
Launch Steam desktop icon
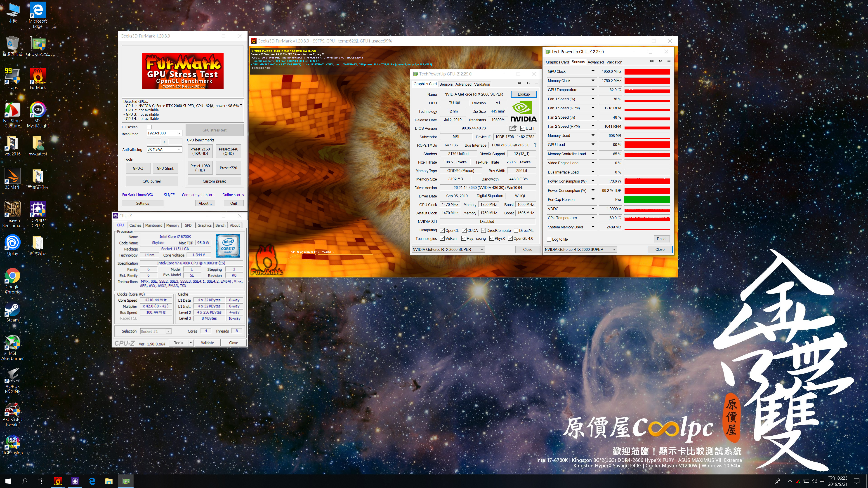[x=12, y=312]
